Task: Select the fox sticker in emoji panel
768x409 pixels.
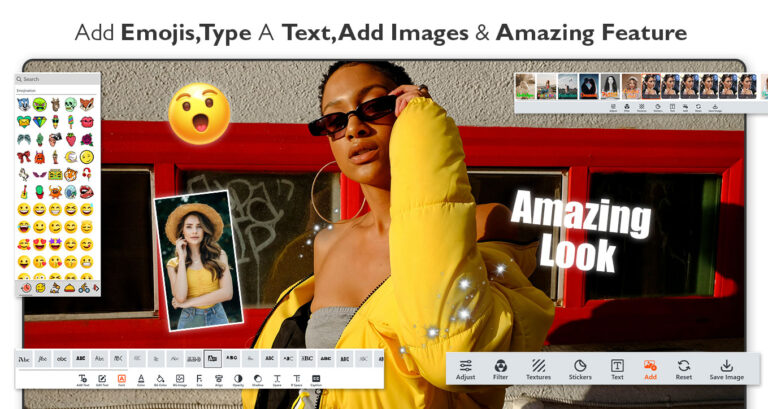Action: 87,103
